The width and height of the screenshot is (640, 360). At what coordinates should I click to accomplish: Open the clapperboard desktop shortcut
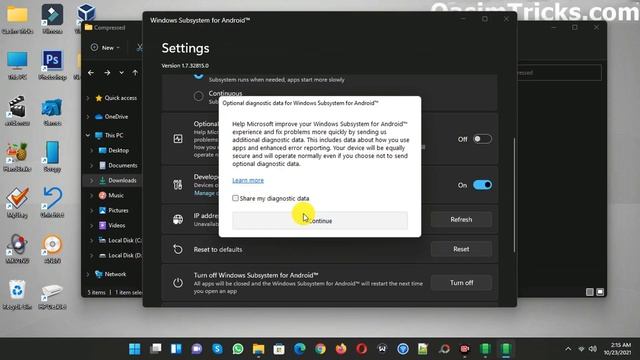click(17, 111)
